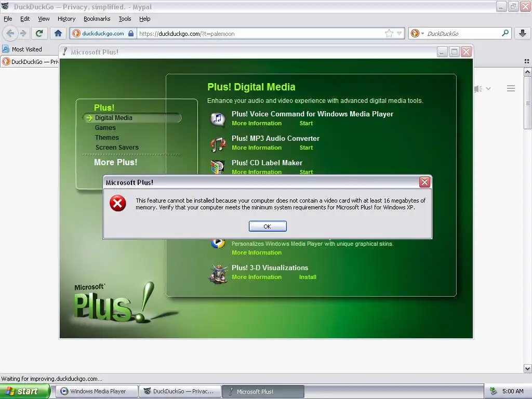
Task: Click the system tray network icon
Action: pyautogui.click(x=493, y=391)
